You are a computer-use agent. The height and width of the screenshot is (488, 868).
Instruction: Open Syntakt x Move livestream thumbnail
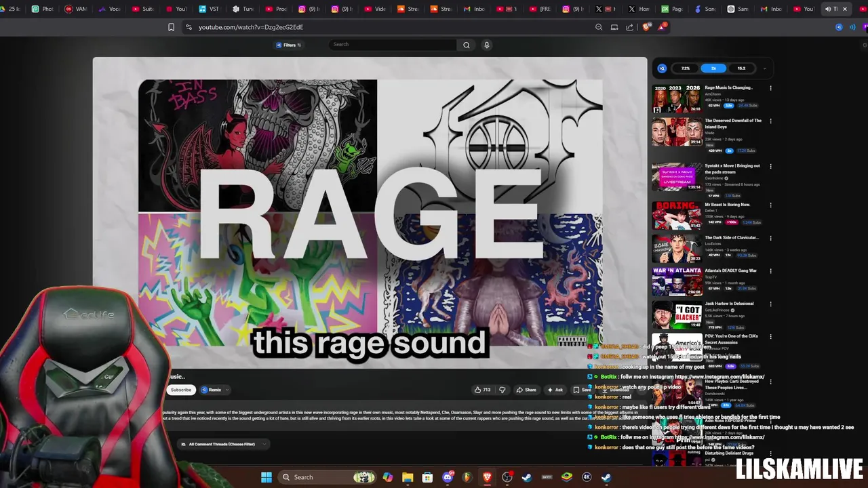click(x=677, y=178)
